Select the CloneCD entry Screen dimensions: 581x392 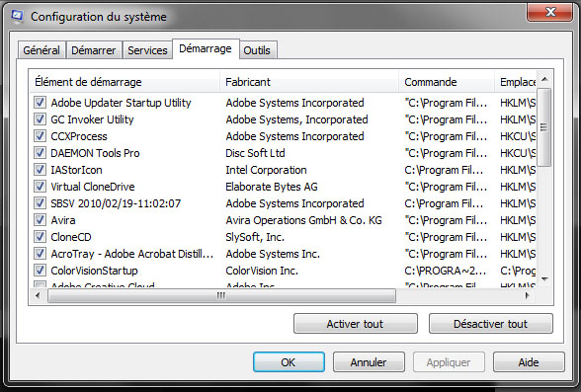pyautogui.click(x=71, y=237)
